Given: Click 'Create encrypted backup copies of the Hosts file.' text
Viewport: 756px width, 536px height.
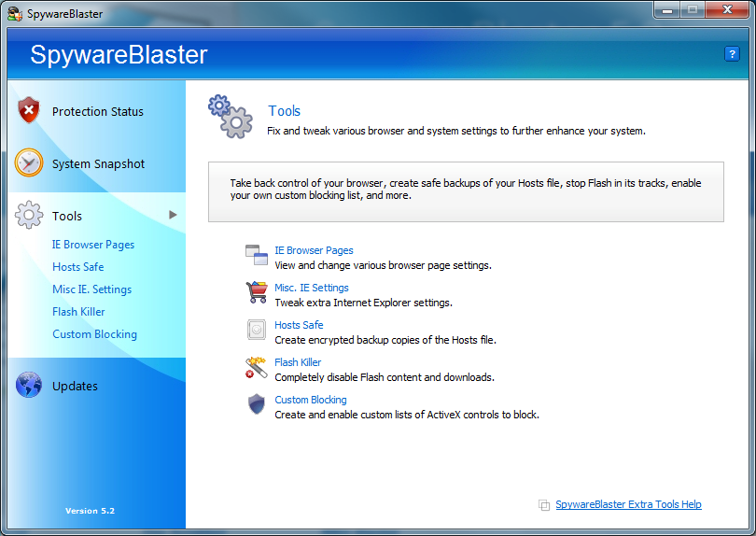Looking at the screenshot, I should (x=385, y=340).
